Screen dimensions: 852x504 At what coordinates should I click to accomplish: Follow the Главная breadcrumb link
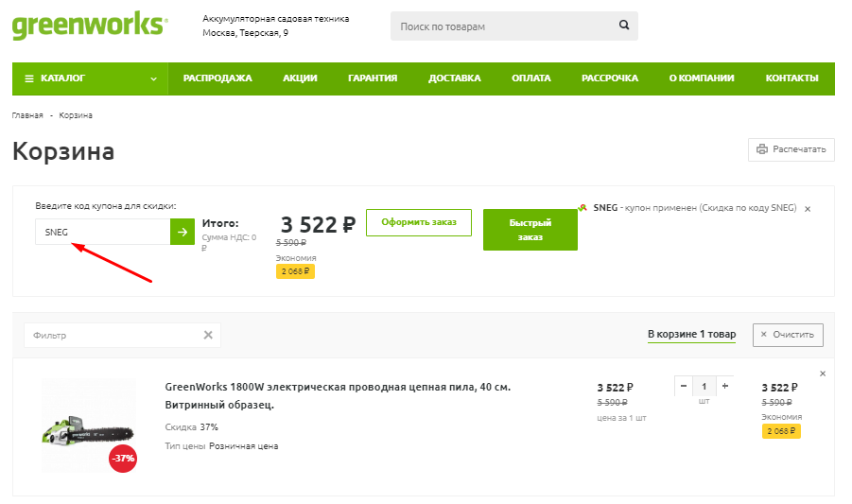point(27,115)
